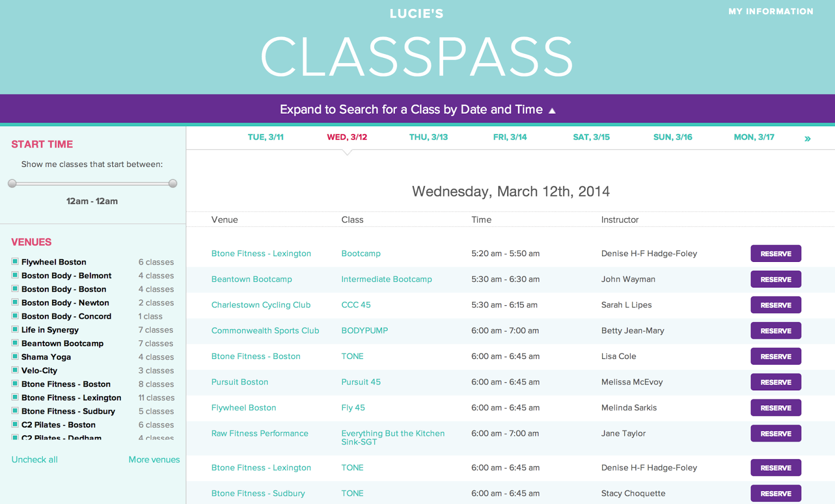
Task: Expand the Search by Date and Time bar
Action: 417,109
